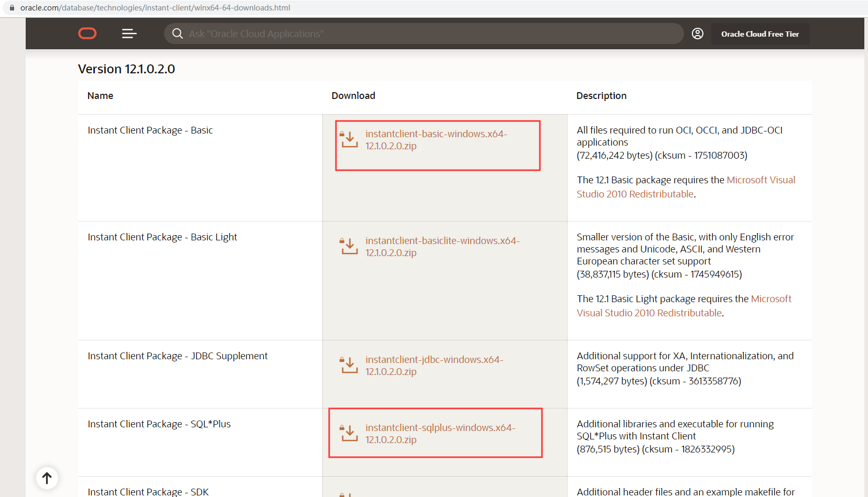
Task: Open Visual Studio 2010 Redistributable link in Basic row
Action: click(686, 187)
